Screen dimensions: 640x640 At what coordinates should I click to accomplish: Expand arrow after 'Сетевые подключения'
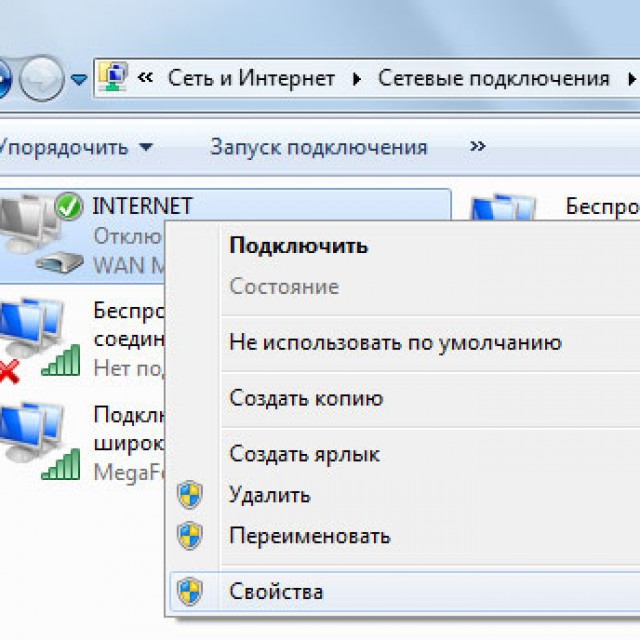click(631, 79)
